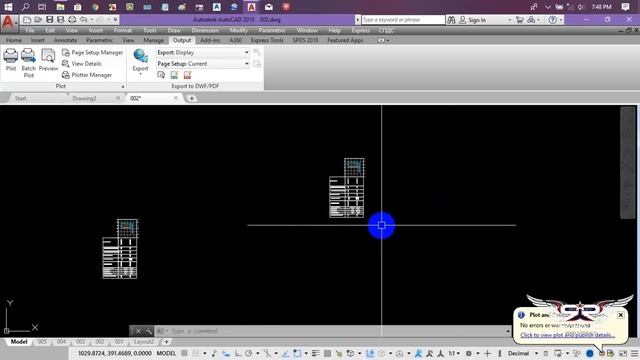640x360 pixels.
Task: Open the Export: Display dropdown
Action: [x=203, y=53]
